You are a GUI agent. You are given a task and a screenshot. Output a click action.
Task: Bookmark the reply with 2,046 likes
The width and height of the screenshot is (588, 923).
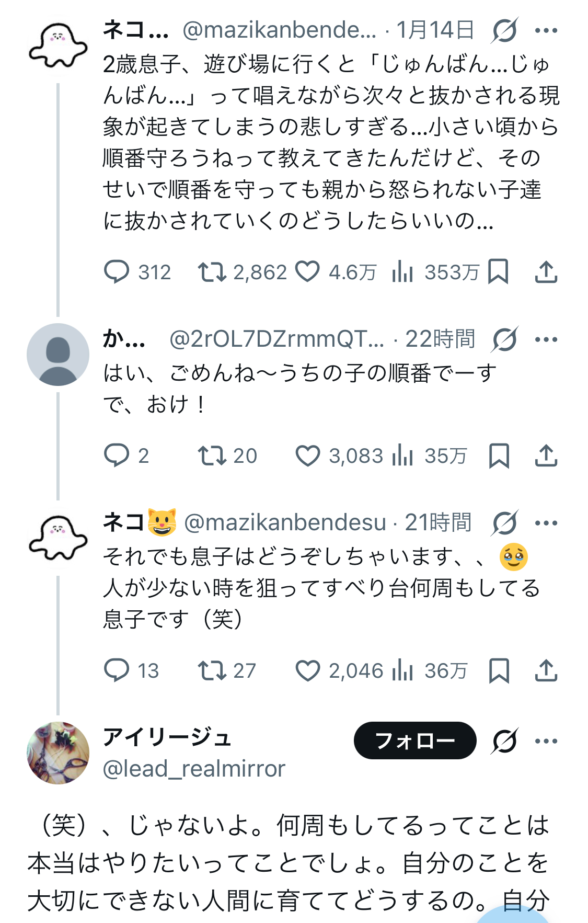(499, 670)
